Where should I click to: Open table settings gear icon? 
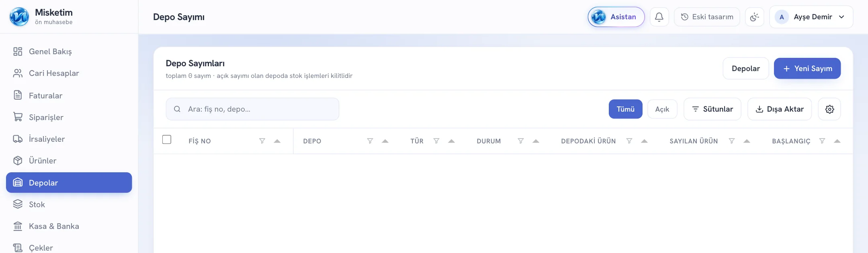[829, 109]
